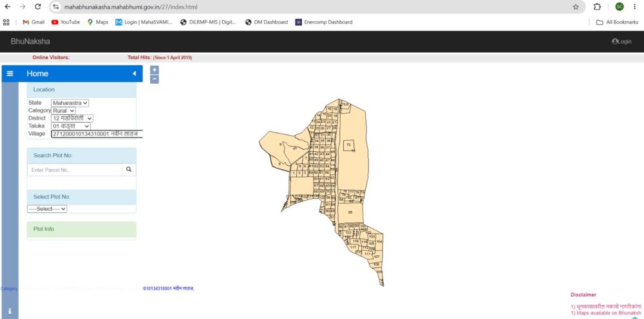
Task: Select plot 117 on the map
Action: tap(353, 248)
